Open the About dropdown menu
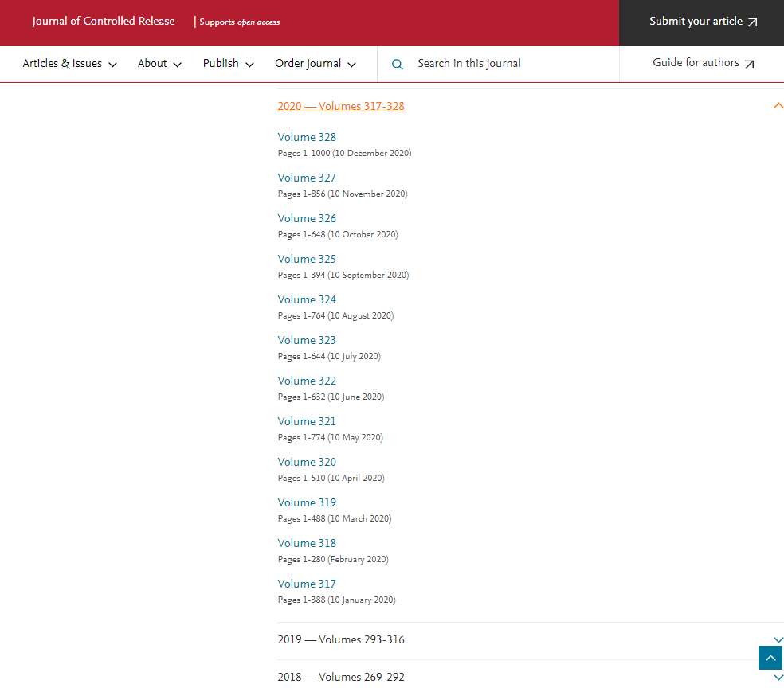Viewport: 784px width, 692px height. [x=159, y=64]
